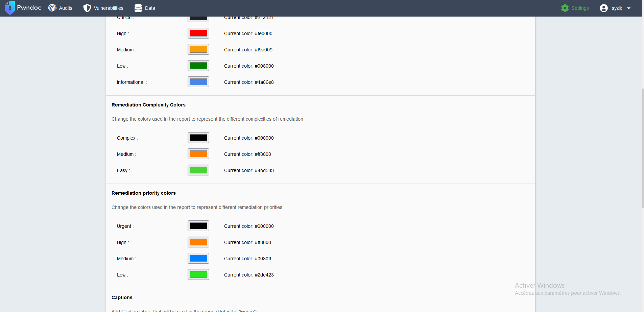
Task: Click 'Current color: #2de423' text
Action: click(249, 275)
